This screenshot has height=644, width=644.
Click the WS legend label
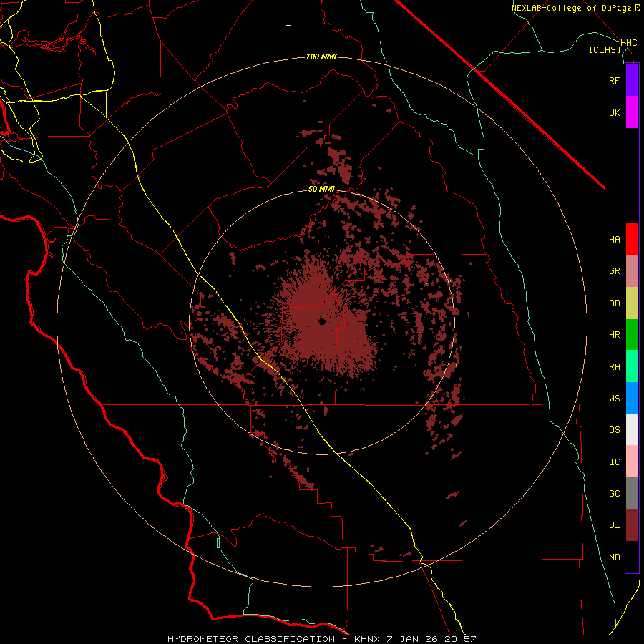point(614,399)
